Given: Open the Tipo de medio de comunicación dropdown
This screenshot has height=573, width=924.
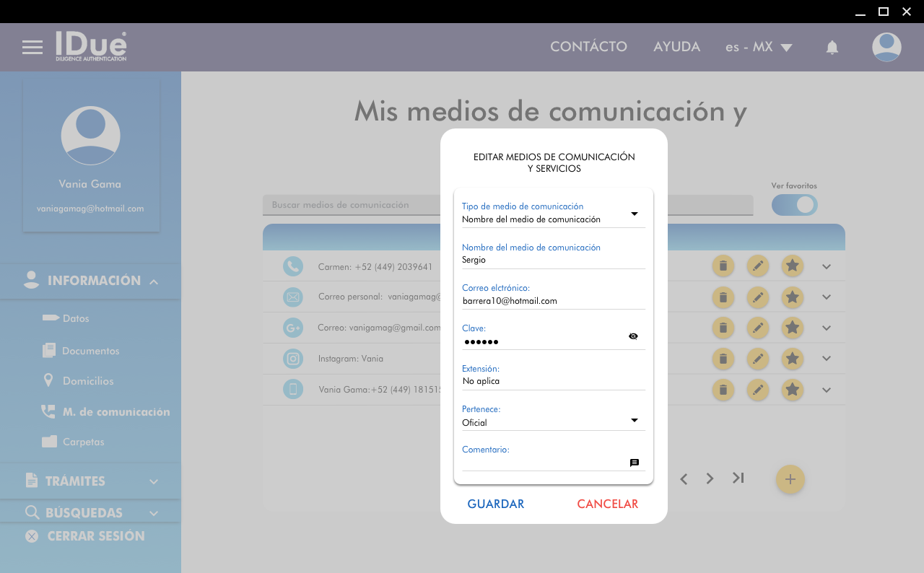Looking at the screenshot, I should [x=634, y=214].
